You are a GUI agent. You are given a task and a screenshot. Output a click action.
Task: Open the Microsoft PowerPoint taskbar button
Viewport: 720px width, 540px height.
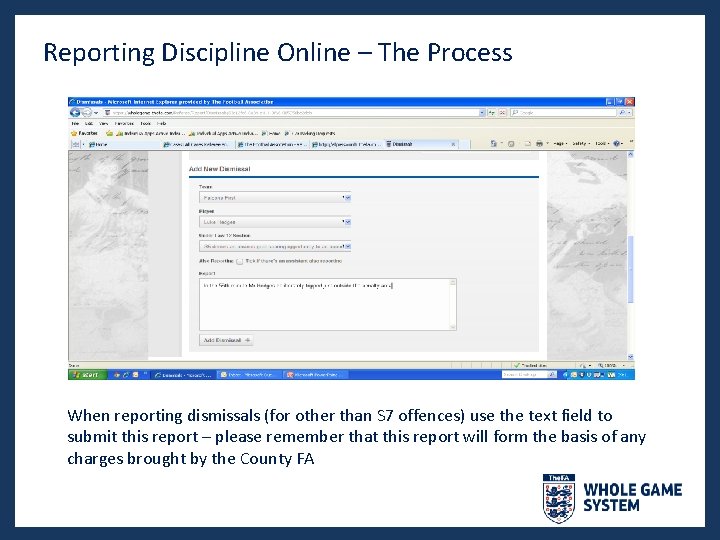coord(316,375)
